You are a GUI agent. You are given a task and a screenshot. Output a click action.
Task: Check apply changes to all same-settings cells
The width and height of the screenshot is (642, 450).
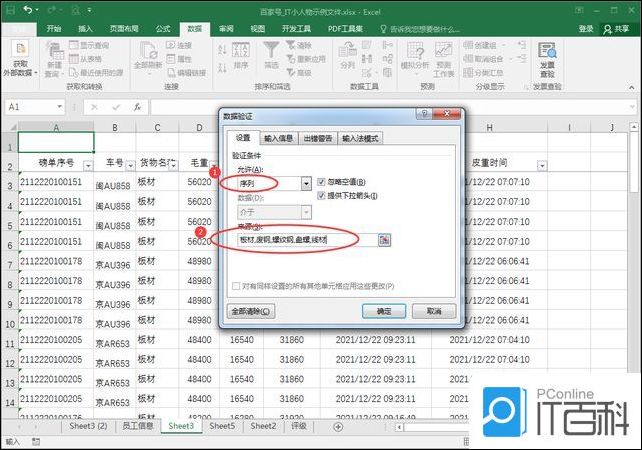point(236,286)
